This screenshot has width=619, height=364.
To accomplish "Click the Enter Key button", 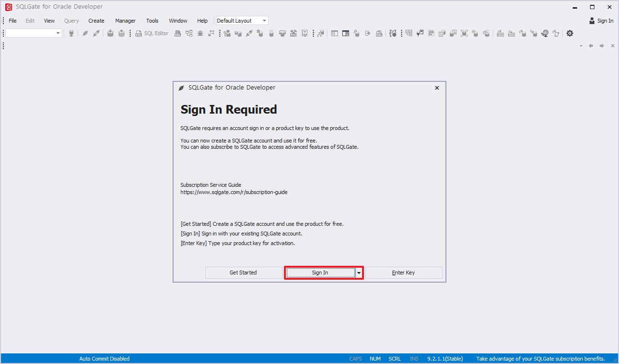I will tap(404, 273).
